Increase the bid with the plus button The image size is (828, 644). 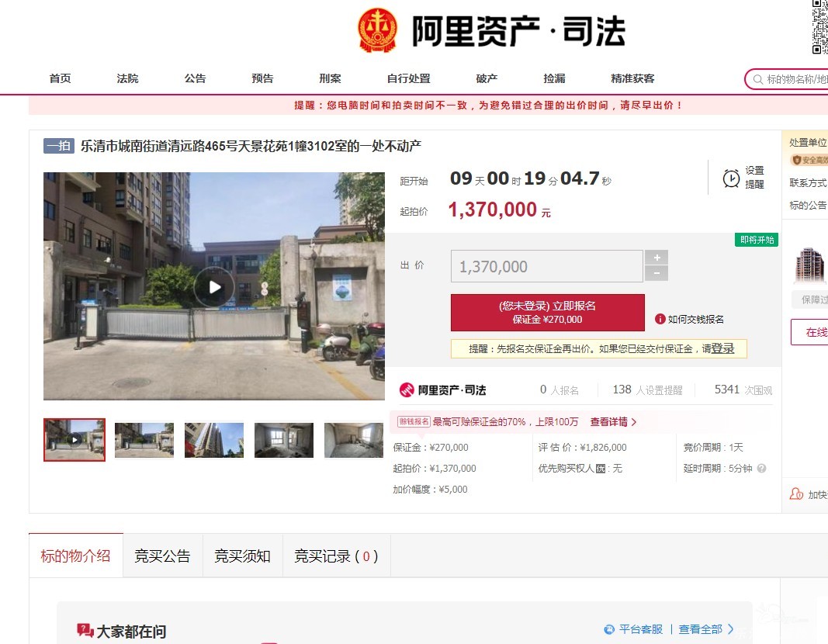[657, 258]
